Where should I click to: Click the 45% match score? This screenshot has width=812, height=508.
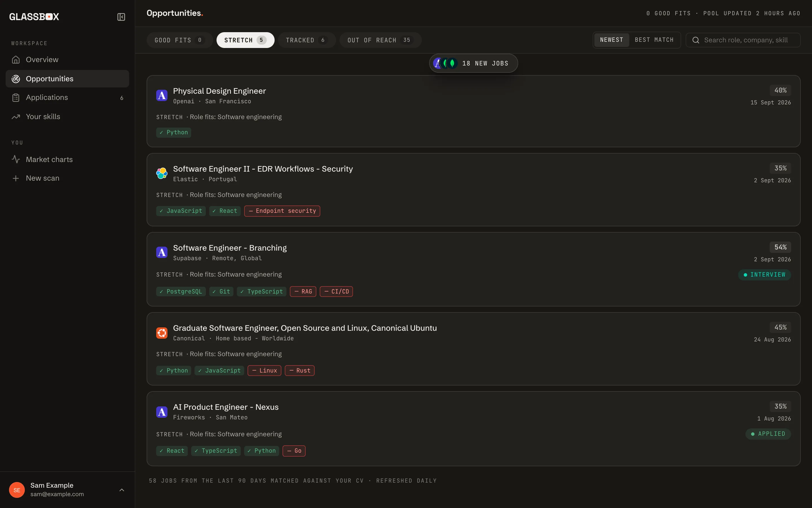(x=780, y=327)
